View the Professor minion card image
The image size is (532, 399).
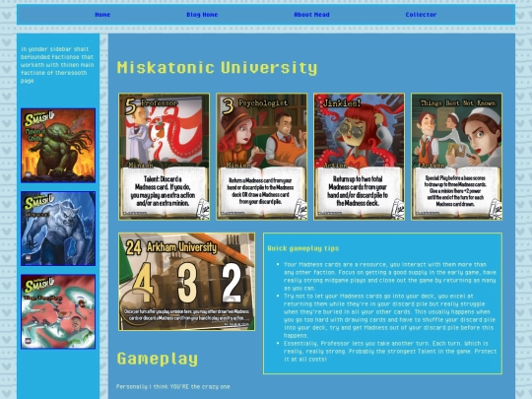(x=165, y=157)
